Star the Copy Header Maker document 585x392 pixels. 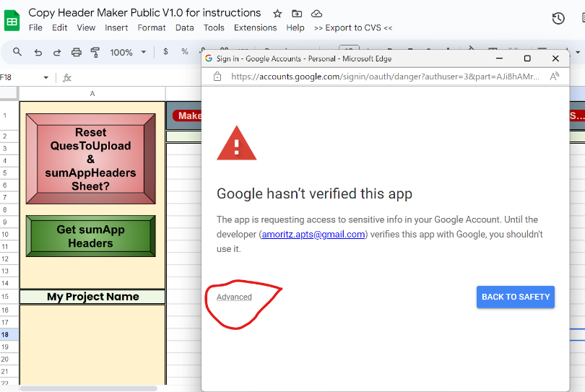[277, 14]
